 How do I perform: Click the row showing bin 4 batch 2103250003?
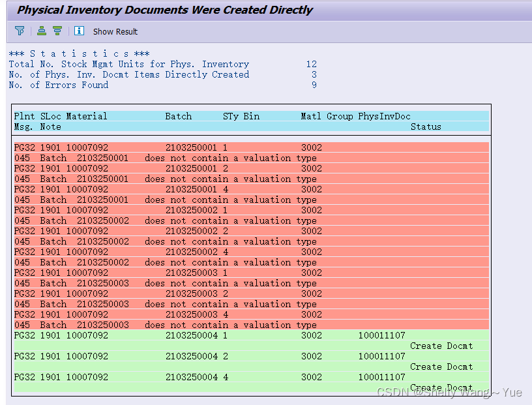point(196,314)
